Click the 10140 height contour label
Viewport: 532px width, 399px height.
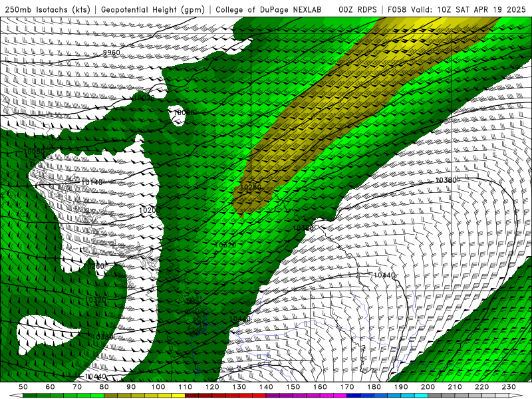coord(92,182)
